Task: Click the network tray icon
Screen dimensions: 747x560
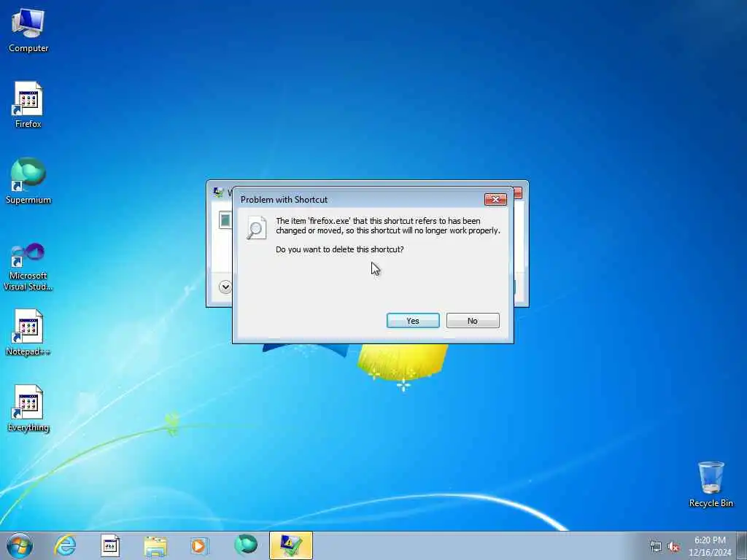Action: (656, 547)
